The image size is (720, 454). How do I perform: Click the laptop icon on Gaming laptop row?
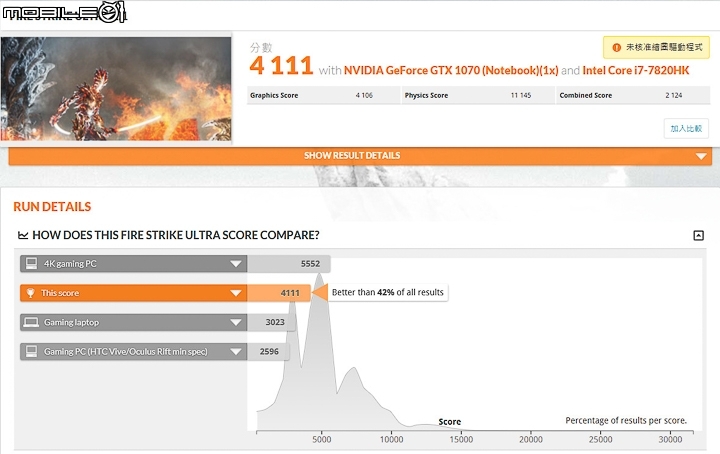[31, 322]
